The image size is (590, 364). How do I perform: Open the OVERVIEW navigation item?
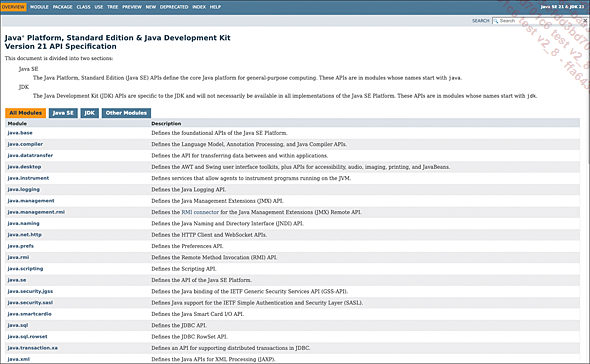[x=13, y=7]
